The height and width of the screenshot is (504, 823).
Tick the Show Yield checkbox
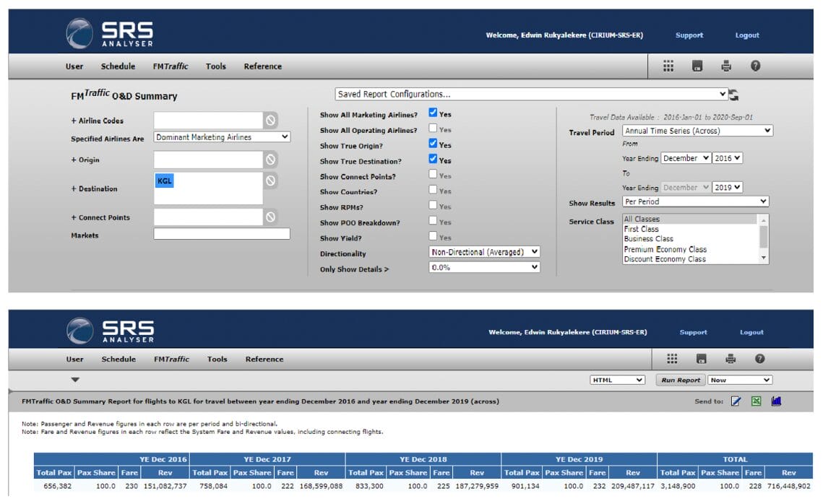[433, 236]
